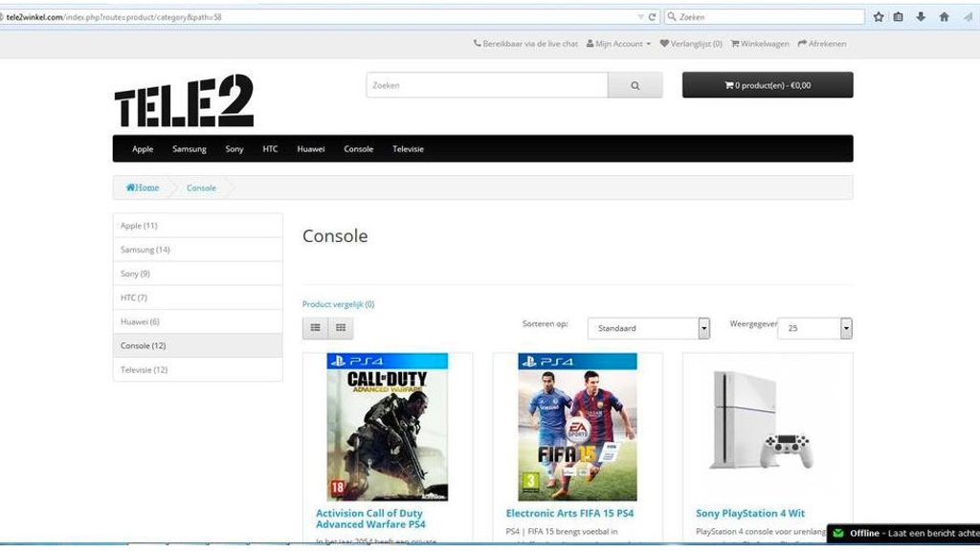Open the browser downloads arrow icon

921,17
